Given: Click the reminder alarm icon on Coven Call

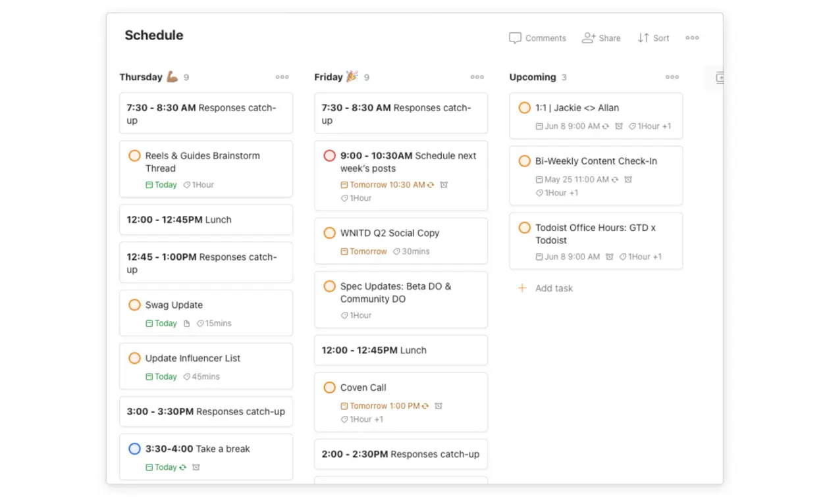Looking at the screenshot, I should click(x=439, y=406).
